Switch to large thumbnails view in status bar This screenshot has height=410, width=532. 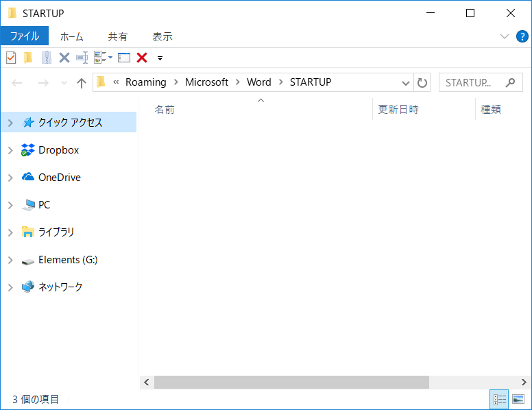click(518, 399)
